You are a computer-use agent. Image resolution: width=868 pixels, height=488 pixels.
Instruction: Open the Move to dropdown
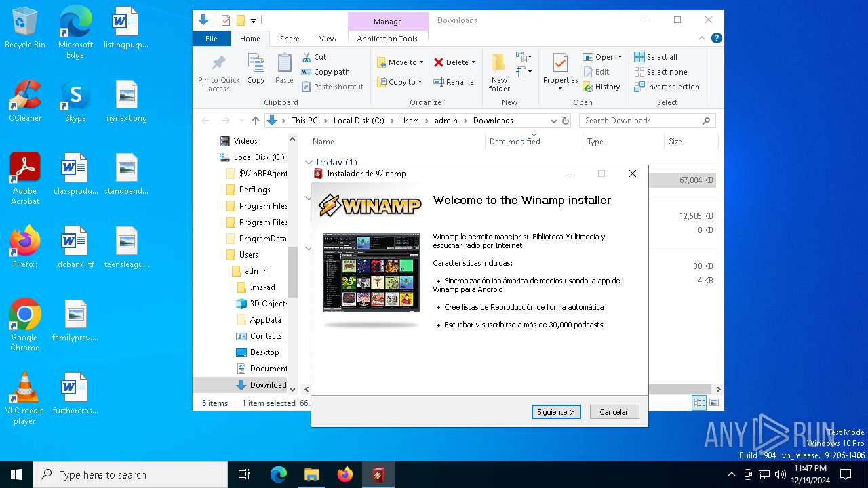coord(400,62)
